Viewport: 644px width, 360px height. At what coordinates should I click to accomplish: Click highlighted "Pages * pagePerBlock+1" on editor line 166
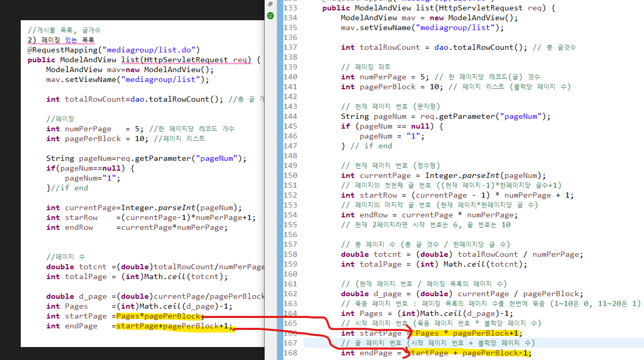[468, 333]
